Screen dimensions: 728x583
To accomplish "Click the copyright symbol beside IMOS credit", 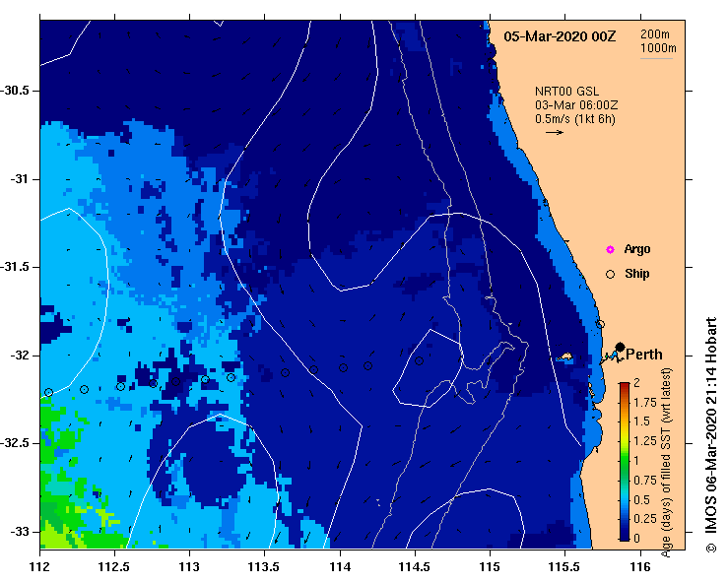I will (x=711, y=548).
